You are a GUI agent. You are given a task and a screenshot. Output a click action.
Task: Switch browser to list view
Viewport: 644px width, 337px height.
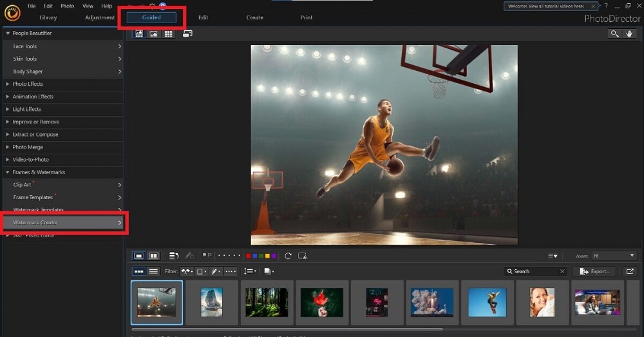pos(153,271)
